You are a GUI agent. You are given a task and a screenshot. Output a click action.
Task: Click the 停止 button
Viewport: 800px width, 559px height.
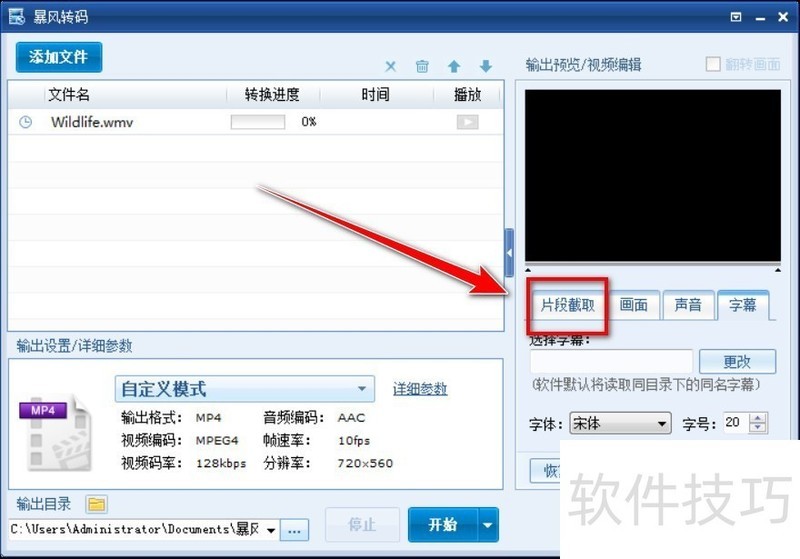pyautogui.click(x=362, y=525)
